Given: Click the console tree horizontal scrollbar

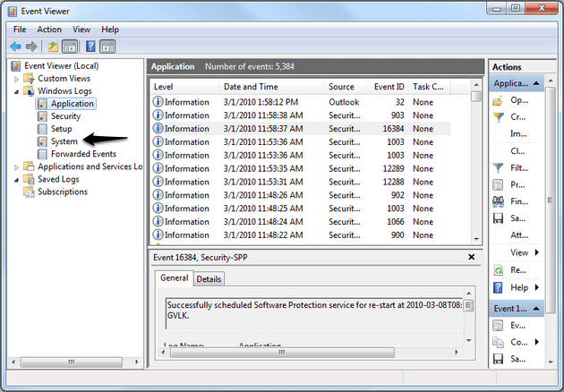Looking at the screenshot, I should [74, 362].
